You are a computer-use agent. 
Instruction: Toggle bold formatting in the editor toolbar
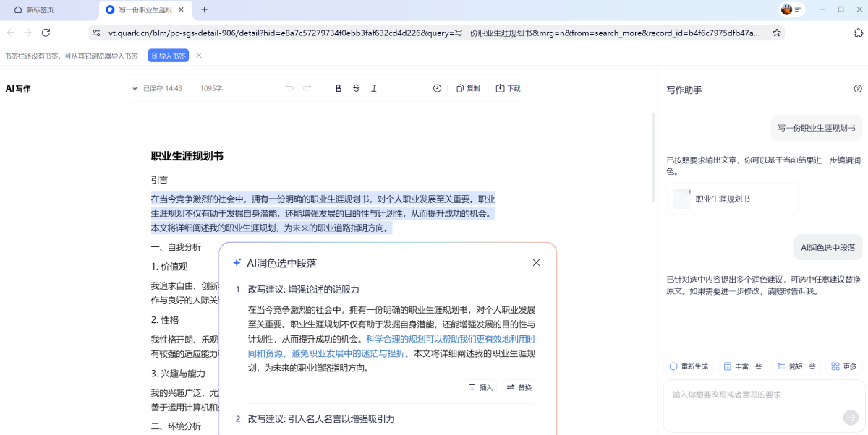(338, 88)
